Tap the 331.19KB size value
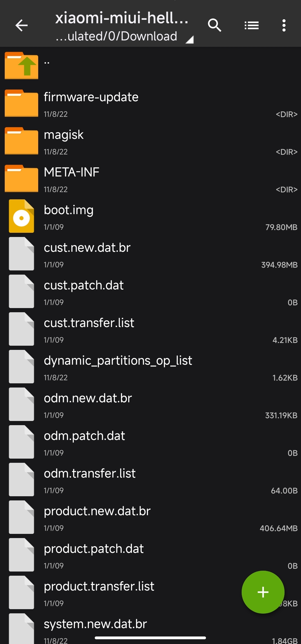This screenshot has height=644, width=301. [281, 415]
